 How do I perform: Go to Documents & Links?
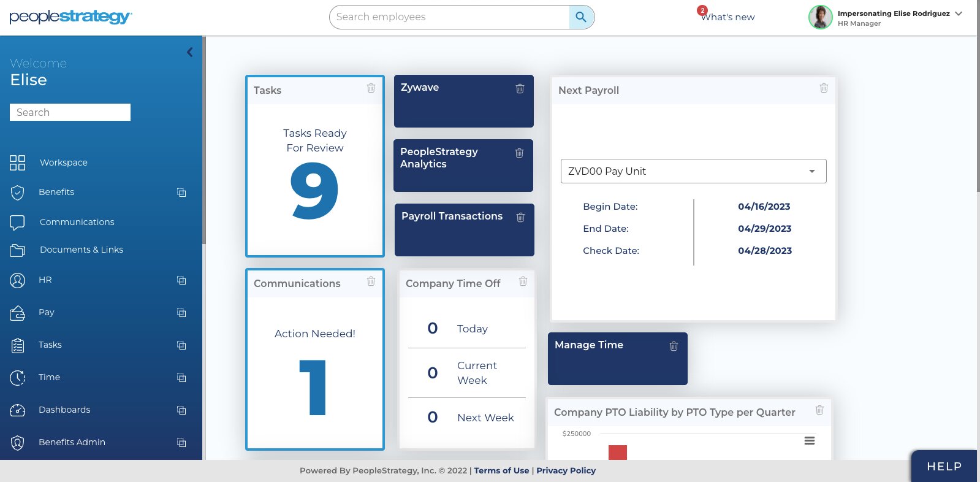[x=81, y=250]
